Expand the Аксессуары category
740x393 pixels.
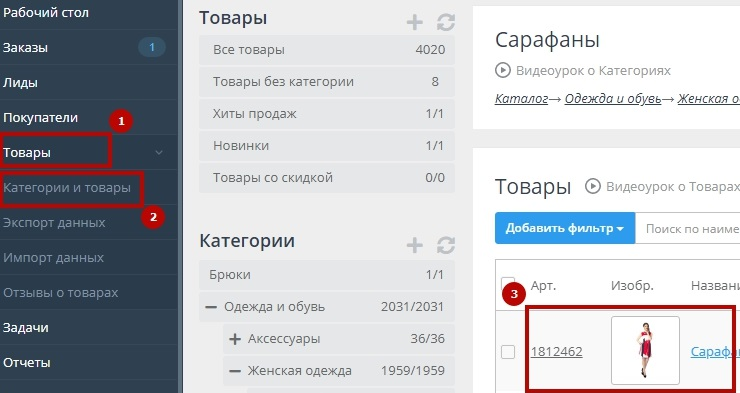pos(235,339)
